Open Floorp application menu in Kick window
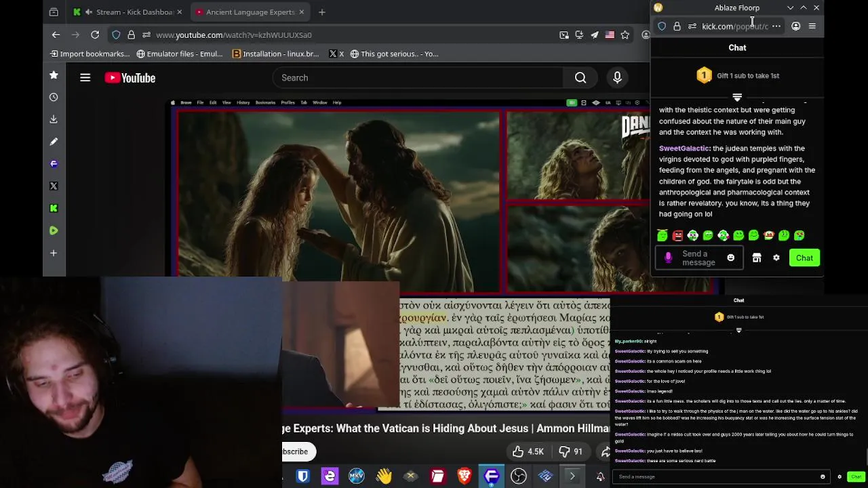 tap(812, 26)
